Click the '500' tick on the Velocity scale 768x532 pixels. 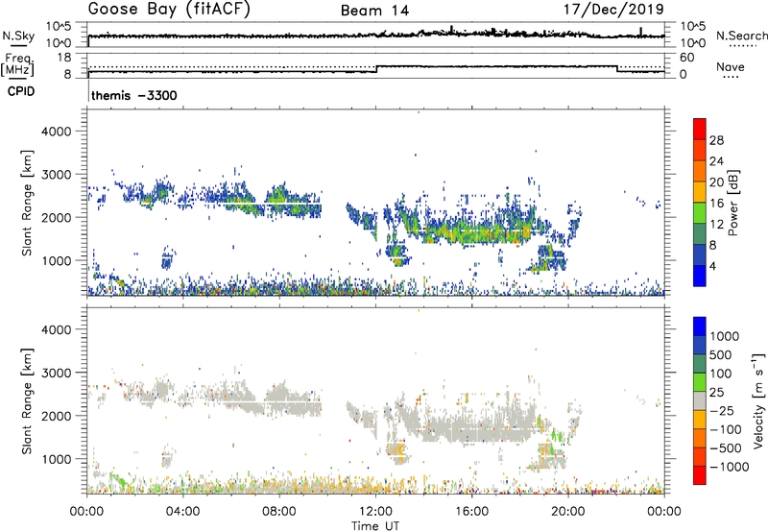(721, 354)
